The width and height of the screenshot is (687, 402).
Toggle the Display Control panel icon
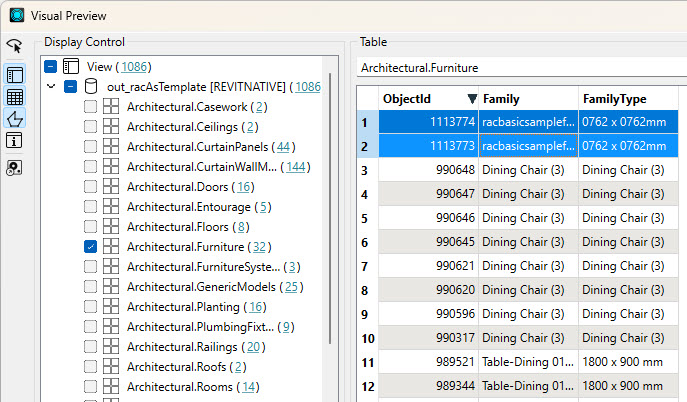click(14, 75)
